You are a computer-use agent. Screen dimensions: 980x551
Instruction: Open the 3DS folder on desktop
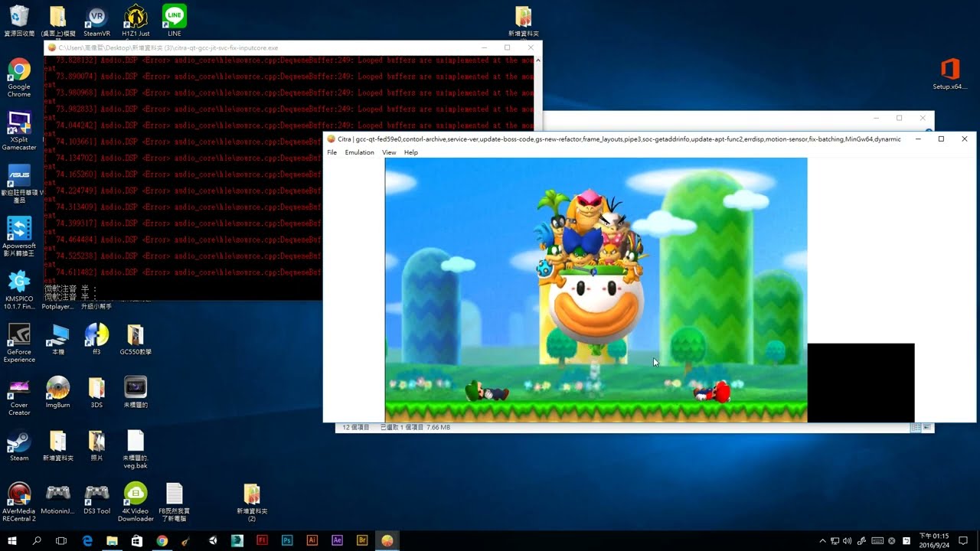point(96,392)
